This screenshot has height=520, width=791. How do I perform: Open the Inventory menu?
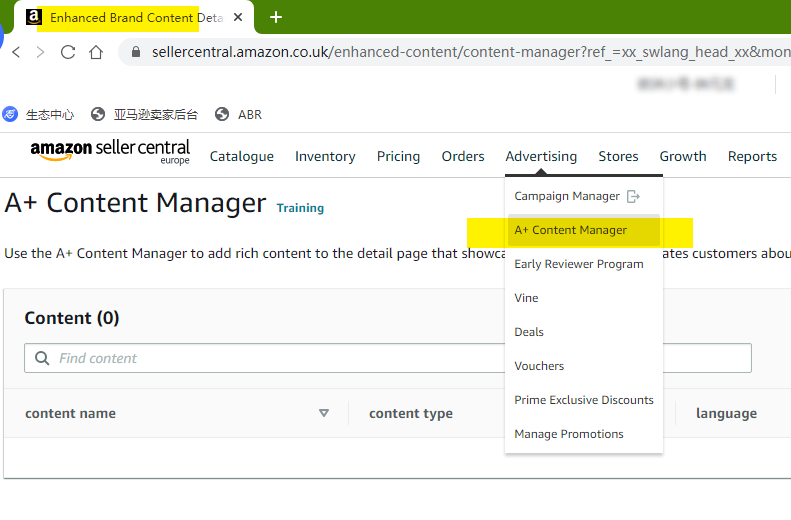[325, 156]
